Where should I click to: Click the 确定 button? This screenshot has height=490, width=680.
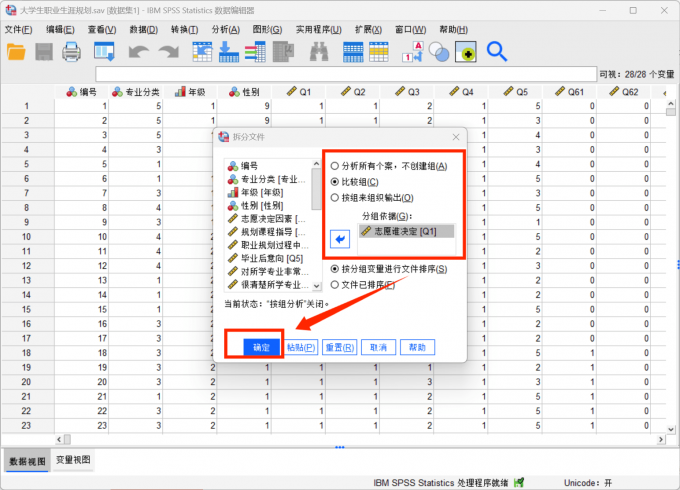pos(262,347)
